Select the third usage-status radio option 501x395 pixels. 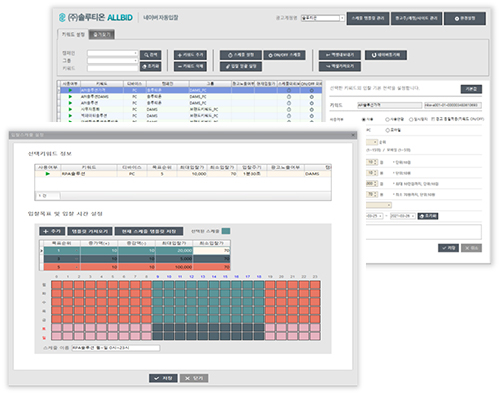point(411,119)
